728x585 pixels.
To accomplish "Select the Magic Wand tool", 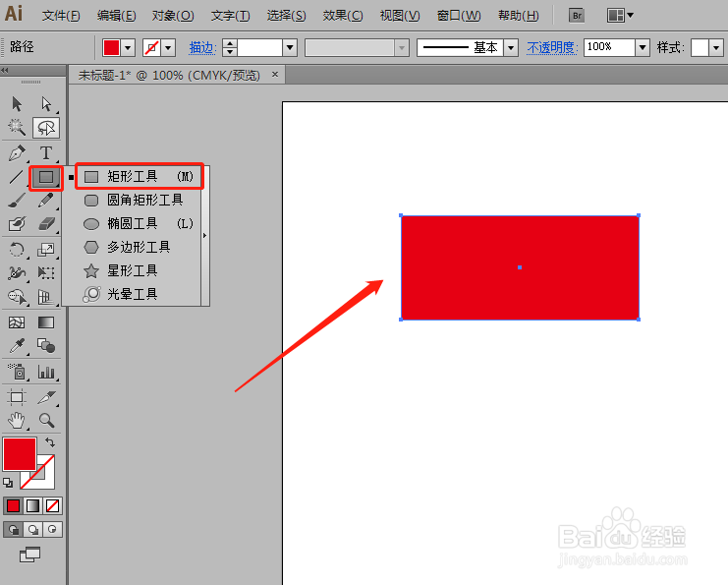I will click(17, 127).
